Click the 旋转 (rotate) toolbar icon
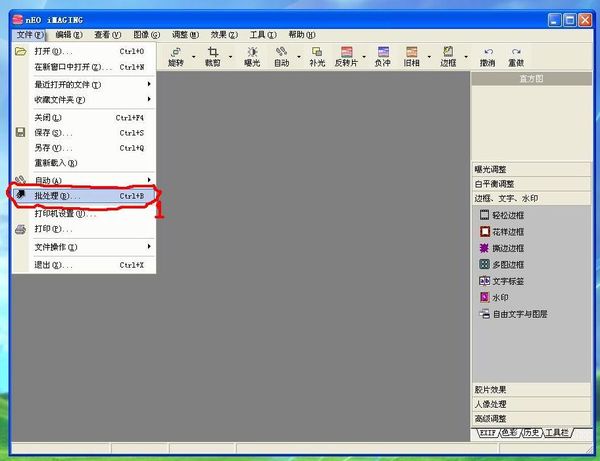Screen dimensions: 600x461 pyautogui.click(x=177, y=56)
